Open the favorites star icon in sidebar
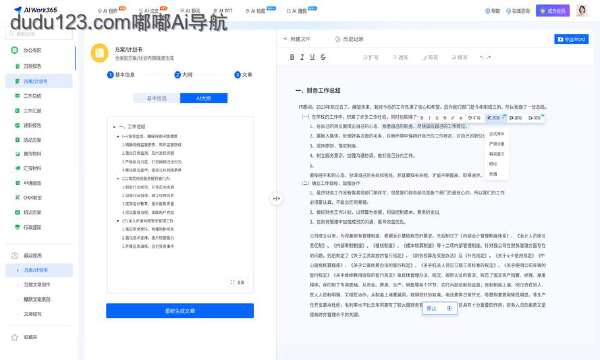 coord(15,337)
